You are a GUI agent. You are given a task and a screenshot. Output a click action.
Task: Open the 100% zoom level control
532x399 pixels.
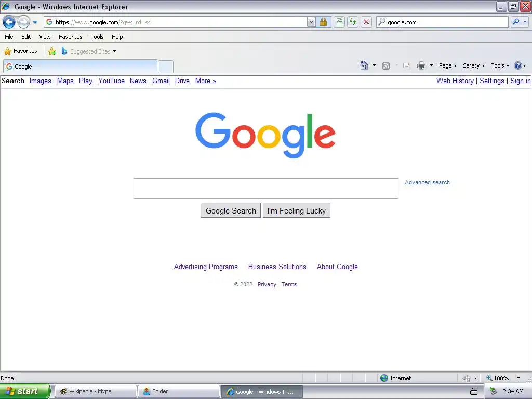[x=503, y=378]
